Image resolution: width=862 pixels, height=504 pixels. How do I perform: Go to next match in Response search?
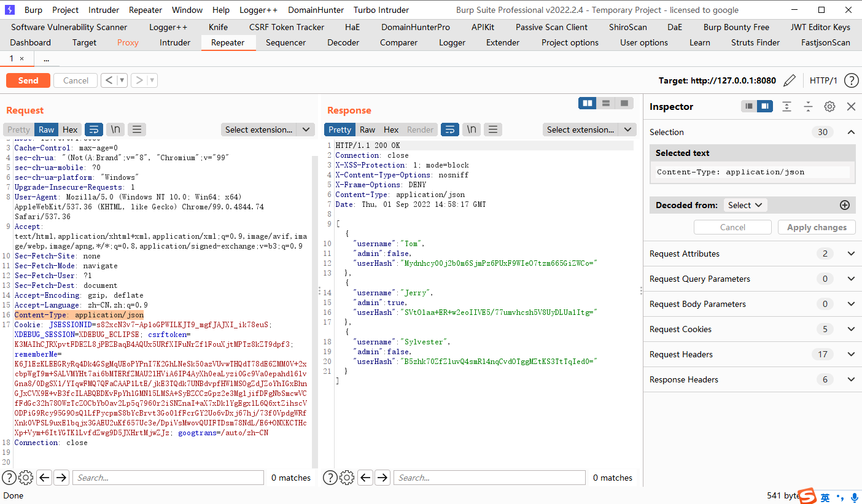click(x=382, y=478)
